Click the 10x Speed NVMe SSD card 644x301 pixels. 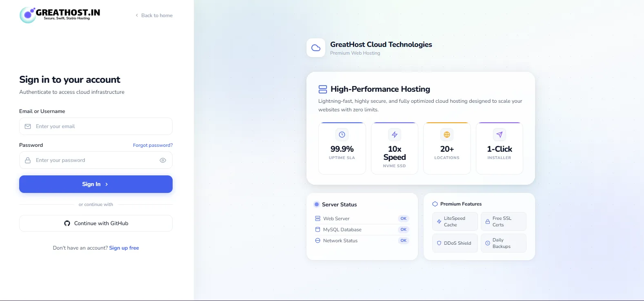(x=395, y=148)
